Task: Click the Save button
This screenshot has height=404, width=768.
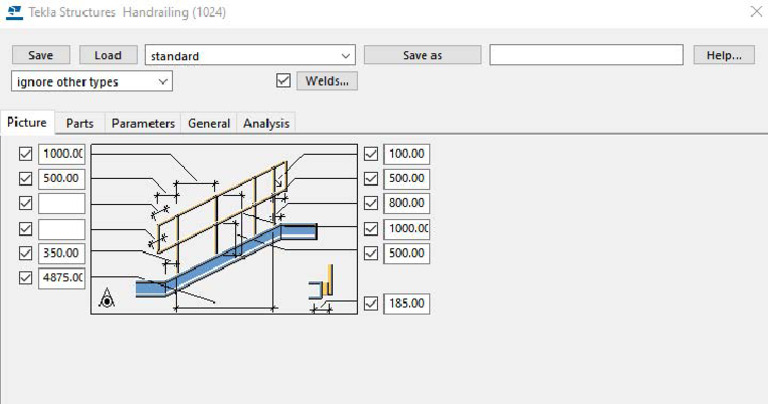Action: (41, 55)
